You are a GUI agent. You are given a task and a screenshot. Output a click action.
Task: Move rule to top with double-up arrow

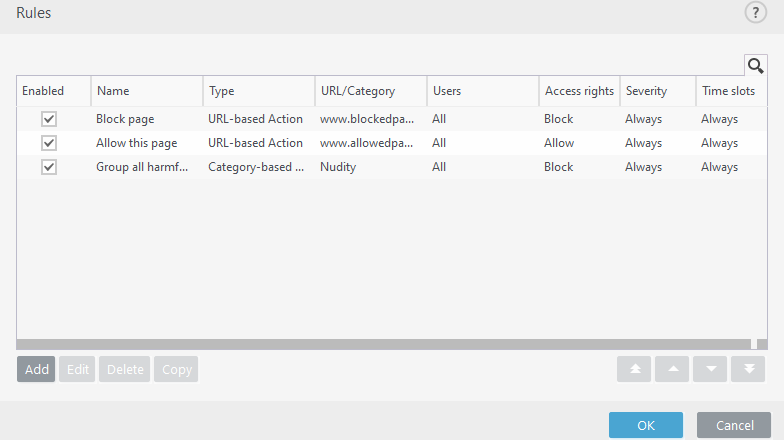[x=634, y=369]
